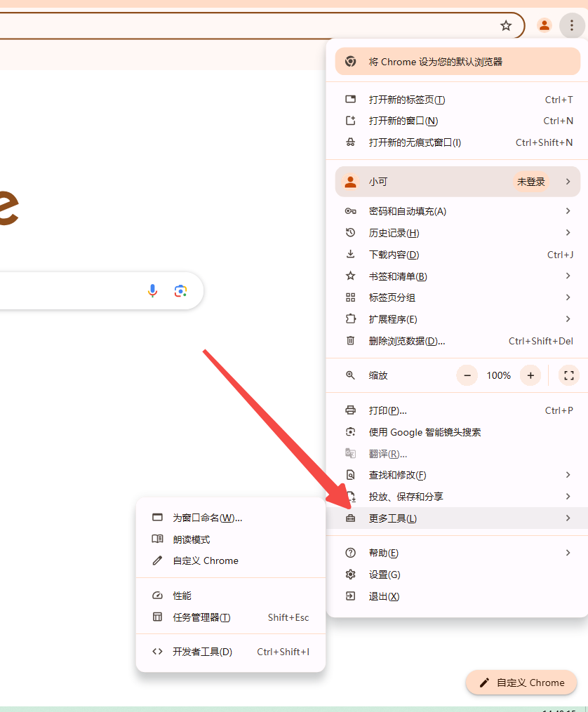588x712 pixels.
Task: Click the trash icon beside 删除浏览数据
Action: pyautogui.click(x=351, y=340)
